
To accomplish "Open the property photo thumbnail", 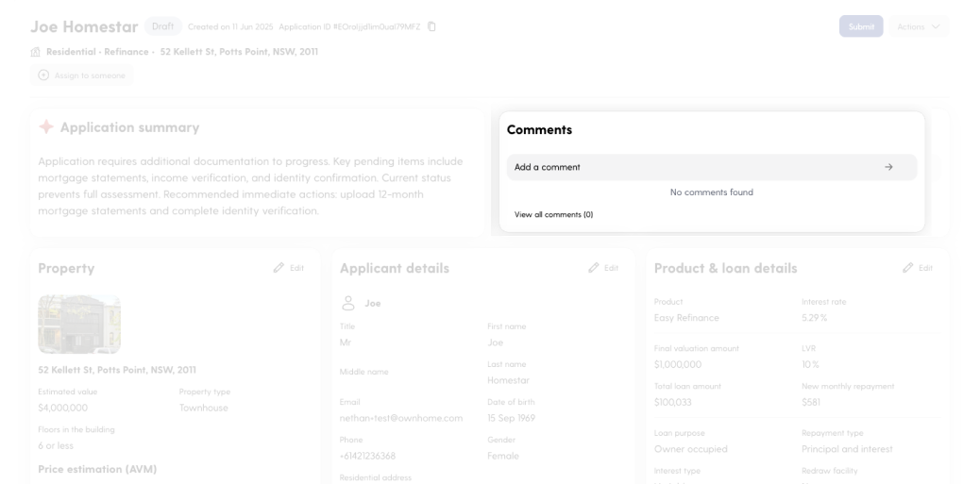I will coord(79,325).
